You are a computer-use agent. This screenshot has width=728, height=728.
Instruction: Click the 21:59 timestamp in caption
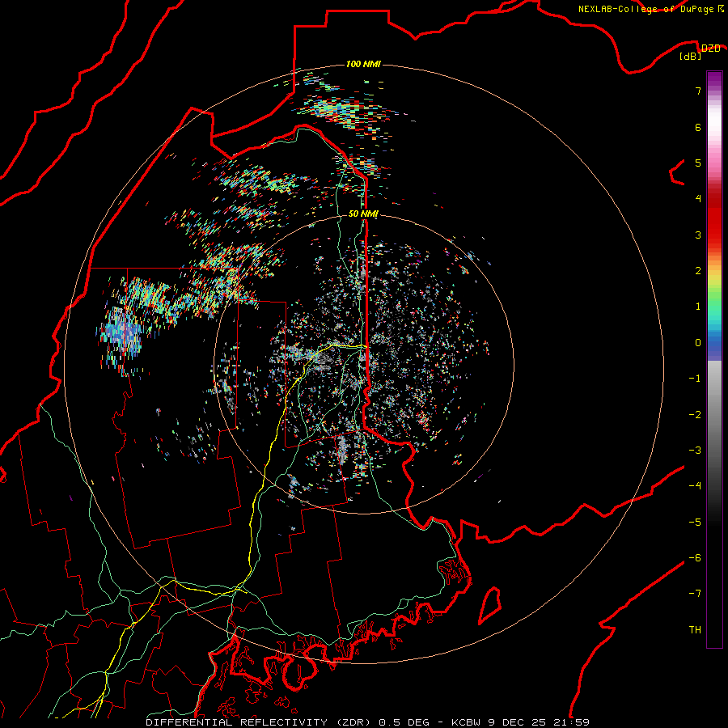click(572, 722)
